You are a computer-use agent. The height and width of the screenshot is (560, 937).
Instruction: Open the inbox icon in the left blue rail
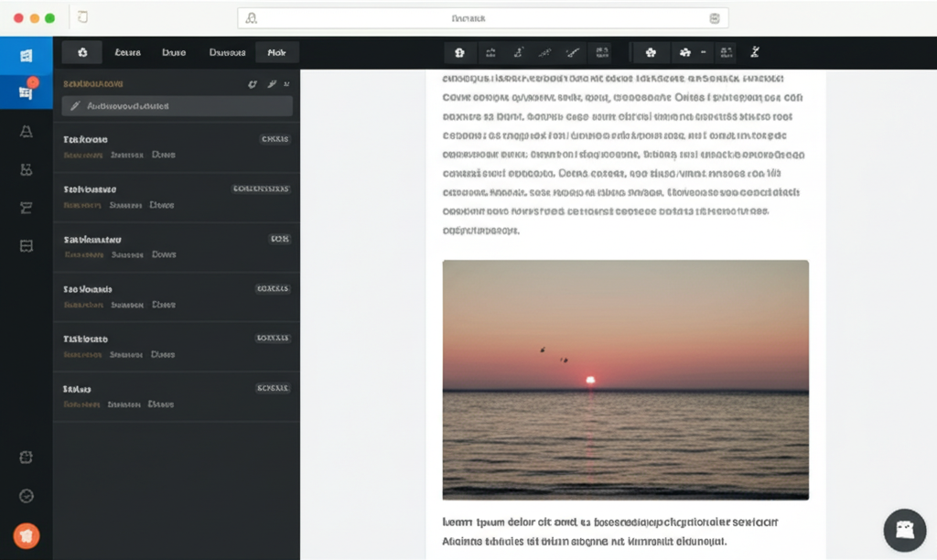pyautogui.click(x=27, y=54)
